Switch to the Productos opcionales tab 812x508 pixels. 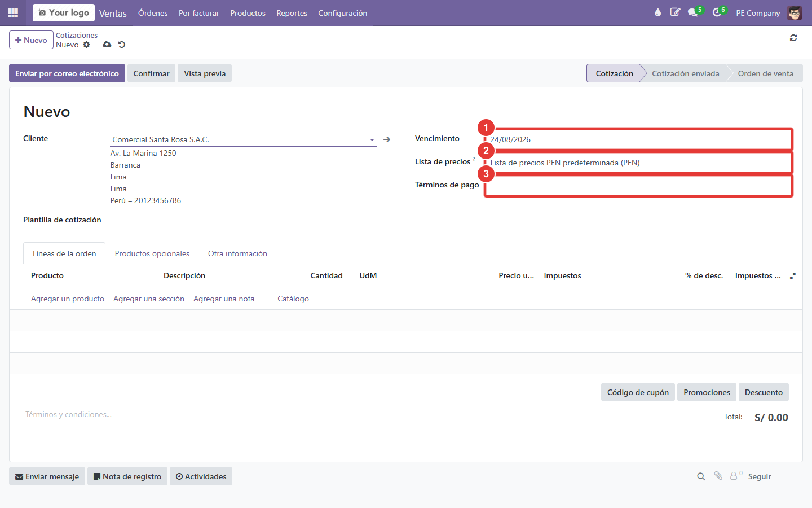[x=152, y=253]
